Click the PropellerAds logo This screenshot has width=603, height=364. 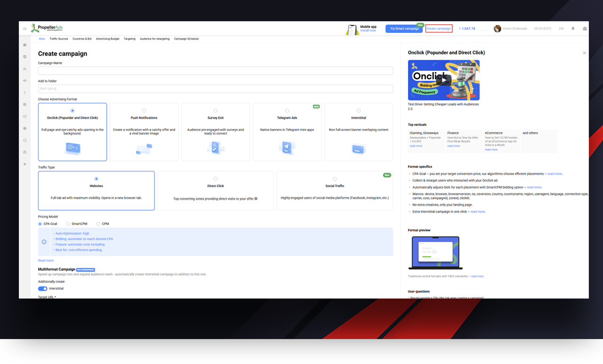46,28
